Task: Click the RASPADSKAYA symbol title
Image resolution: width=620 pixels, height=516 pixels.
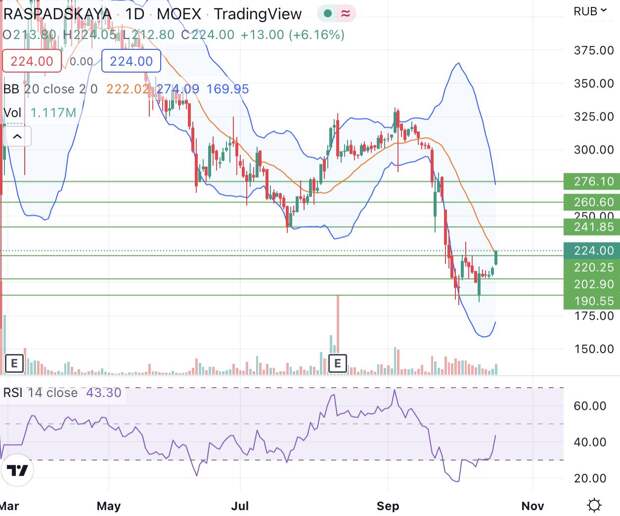Action: (x=57, y=14)
